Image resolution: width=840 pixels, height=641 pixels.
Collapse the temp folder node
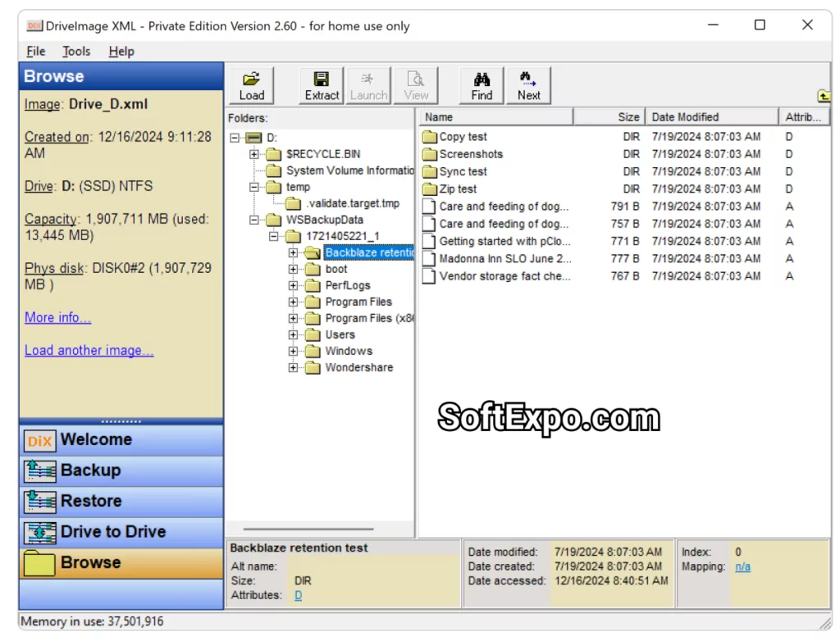tap(253, 187)
